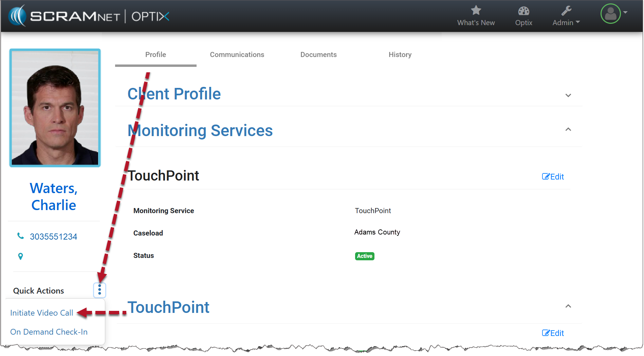644x356 pixels.
Task: Click the What's New star icon
Action: point(476,11)
